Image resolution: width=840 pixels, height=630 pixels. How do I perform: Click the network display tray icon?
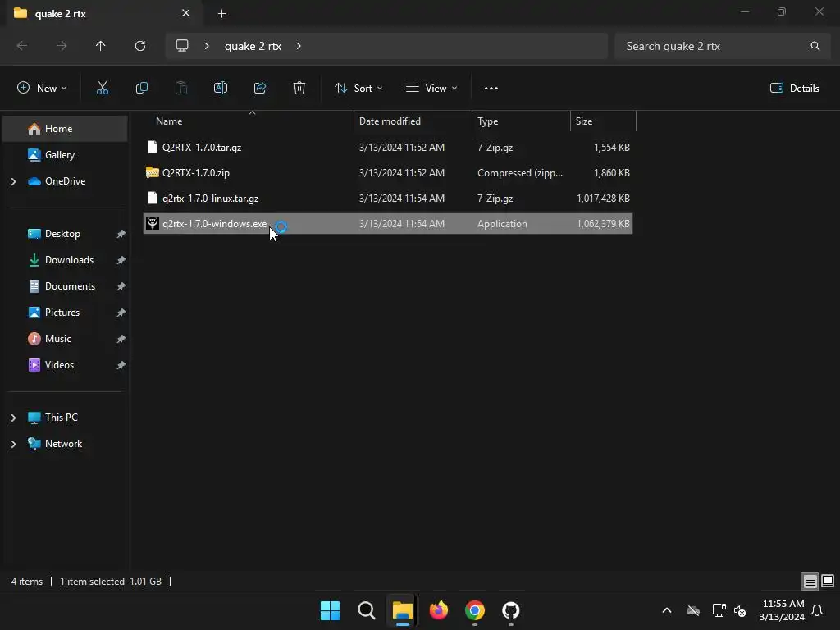[x=719, y=610]
